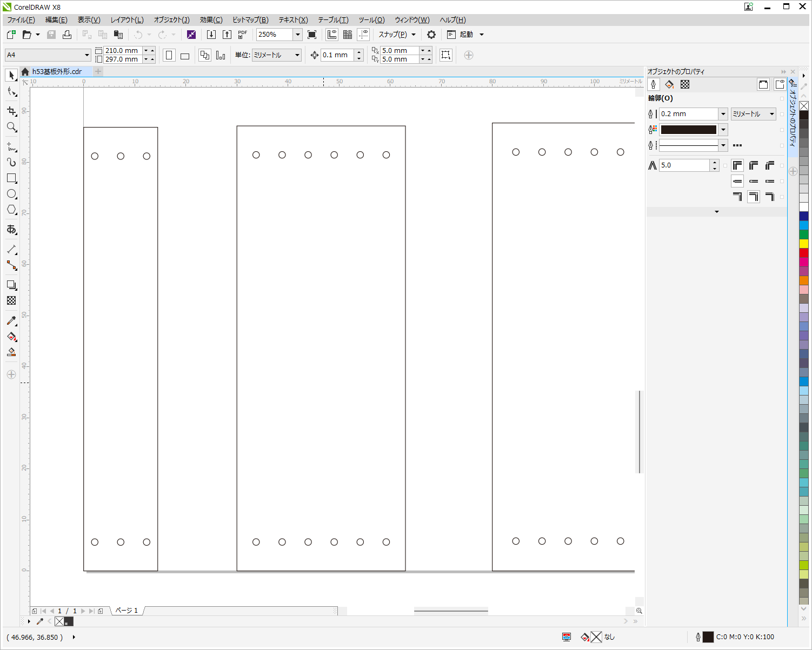
Task: Select the Interactive Fill tool
Action: coord(11,337)
